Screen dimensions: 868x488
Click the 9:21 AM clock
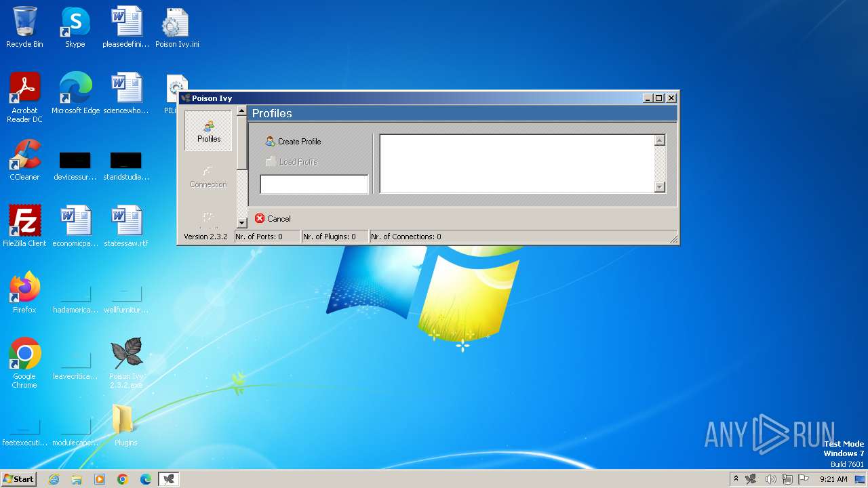(833, 479)
